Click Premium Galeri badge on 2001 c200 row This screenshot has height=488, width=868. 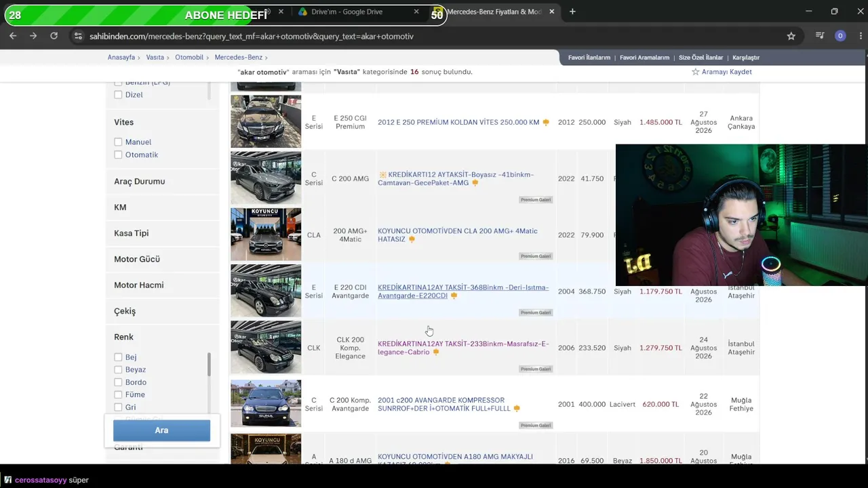[x=536, y=426]
